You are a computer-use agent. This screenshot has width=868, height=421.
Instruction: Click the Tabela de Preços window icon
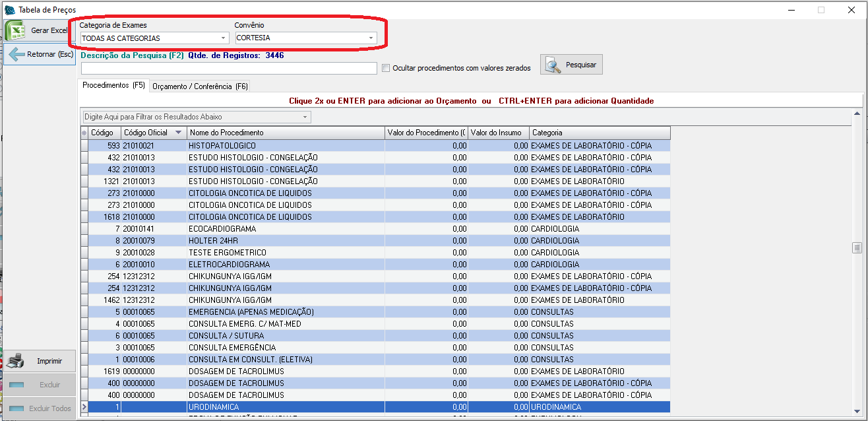click(x=9, y=10)
